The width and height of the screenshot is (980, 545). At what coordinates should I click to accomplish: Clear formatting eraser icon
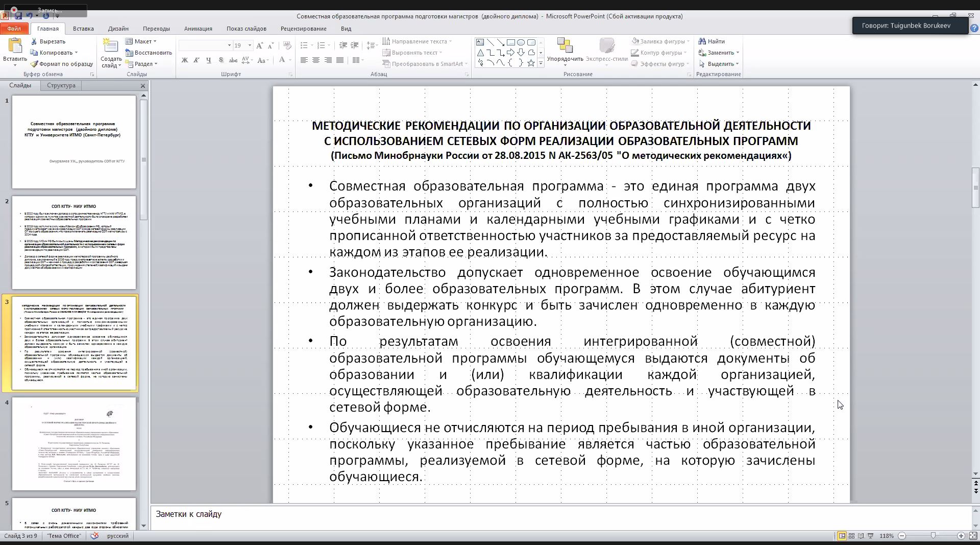(287, 45)
